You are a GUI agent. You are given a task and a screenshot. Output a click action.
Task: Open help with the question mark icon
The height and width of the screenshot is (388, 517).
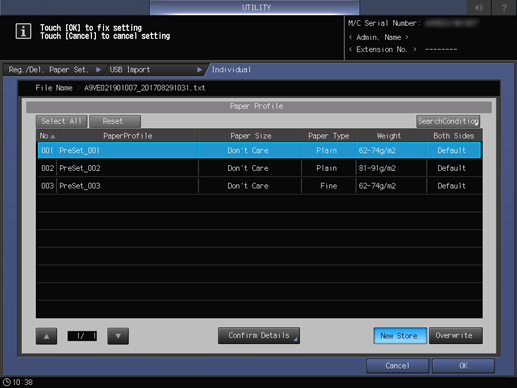[504, 7]
